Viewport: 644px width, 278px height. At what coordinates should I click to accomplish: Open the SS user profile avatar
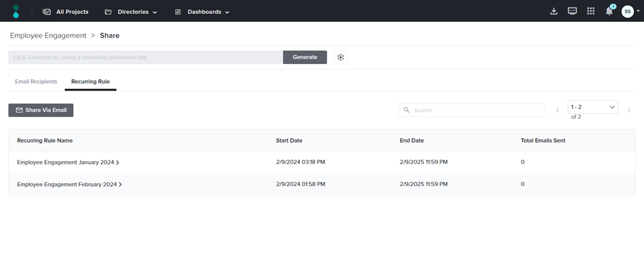point(627,11)
